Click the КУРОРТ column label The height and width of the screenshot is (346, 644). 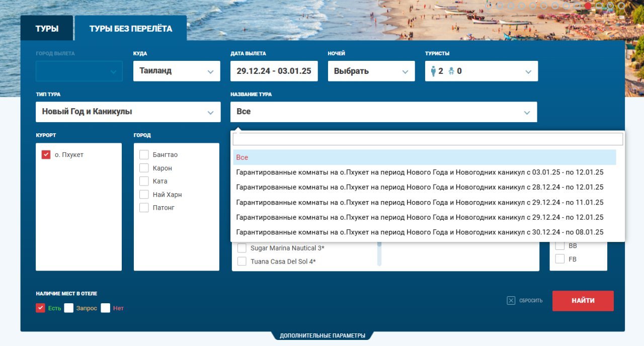point(46,135)
